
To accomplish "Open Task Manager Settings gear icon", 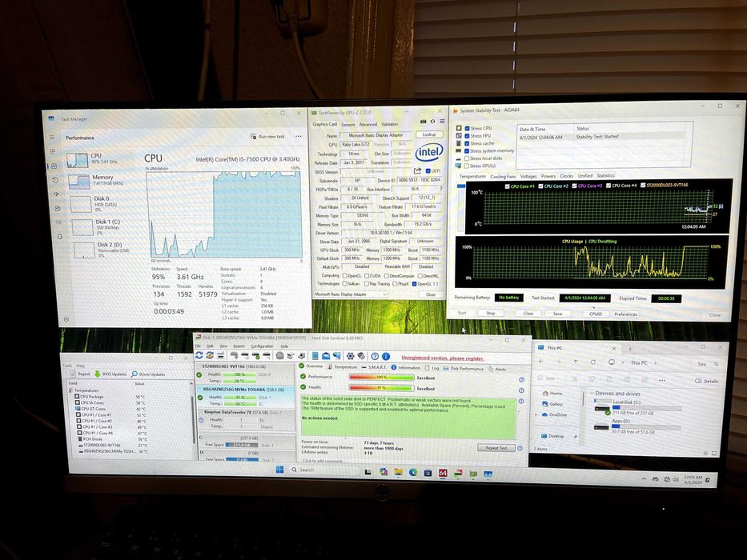I will click(66, 319).
